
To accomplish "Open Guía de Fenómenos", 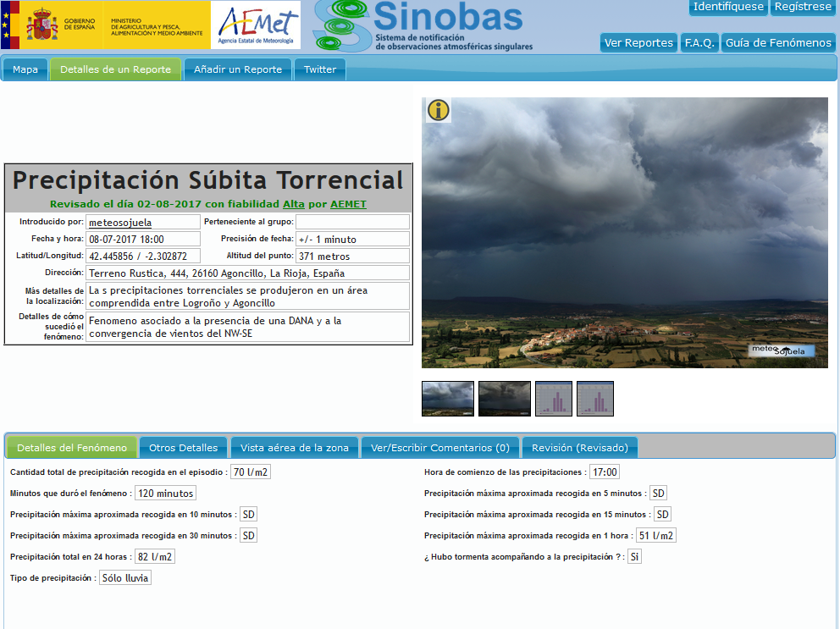I will pyautogui.click(x=778, y=43).
